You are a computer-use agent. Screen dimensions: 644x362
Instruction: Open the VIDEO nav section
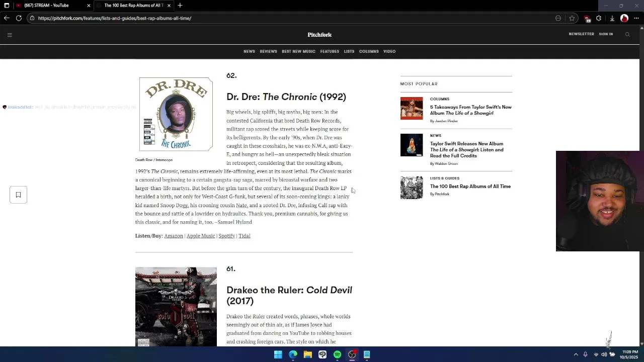(x=389, y=51)
